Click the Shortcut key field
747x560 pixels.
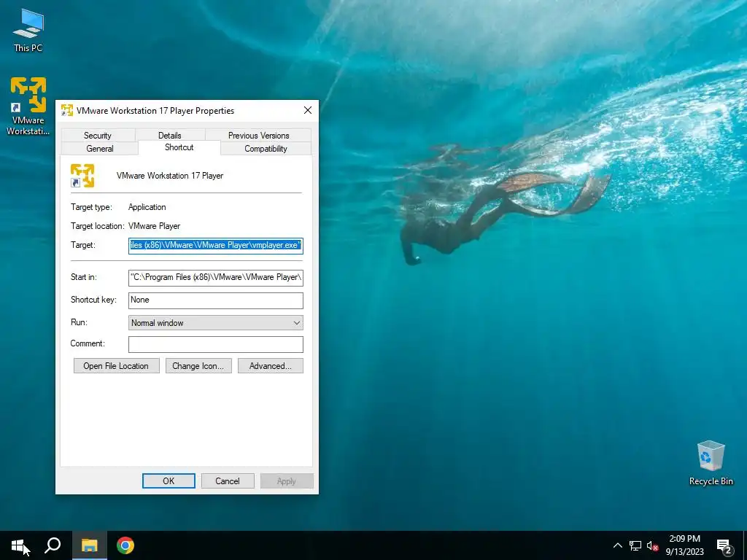coord(216,300)
